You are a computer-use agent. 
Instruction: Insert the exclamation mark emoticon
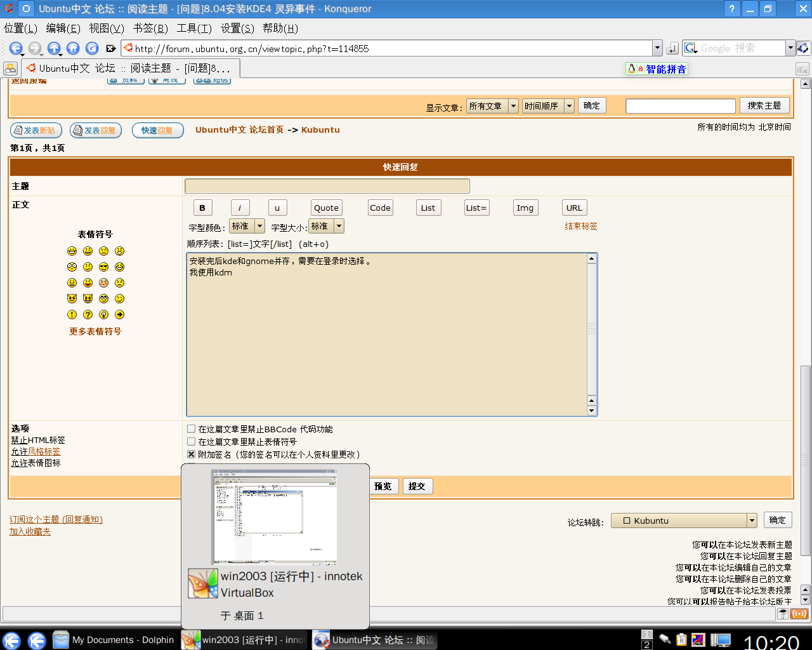(72, 315)
